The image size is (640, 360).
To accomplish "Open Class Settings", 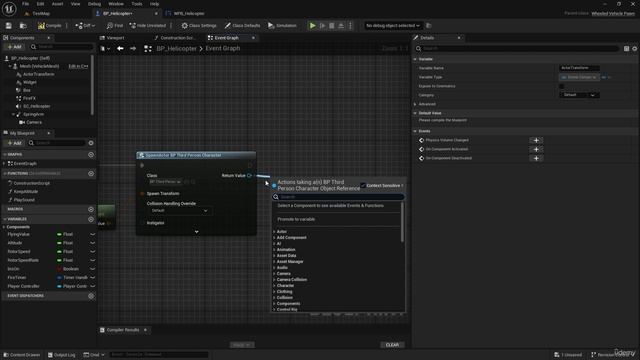I will point(199,26).
